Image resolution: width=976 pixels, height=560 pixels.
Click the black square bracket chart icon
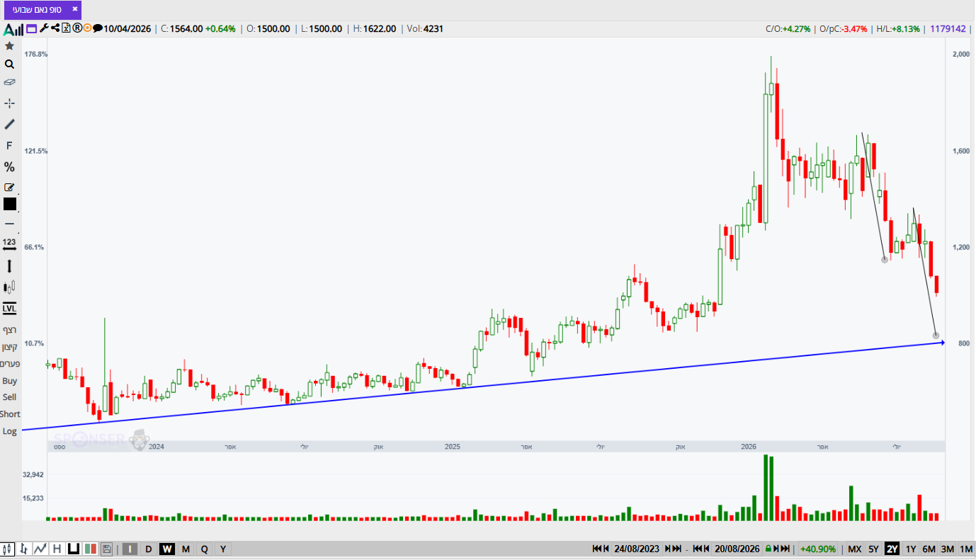pyautogui.click(x=73, y=549)
